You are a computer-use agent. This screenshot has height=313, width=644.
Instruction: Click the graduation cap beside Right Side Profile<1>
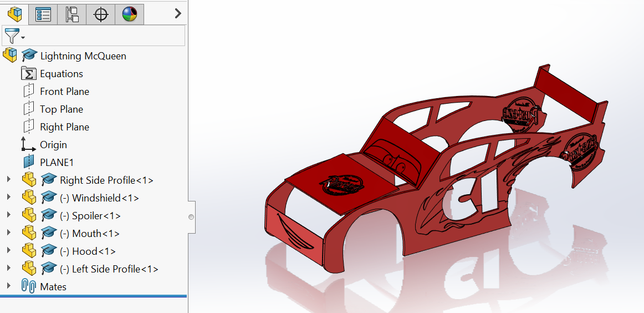(x=48, y=179)
